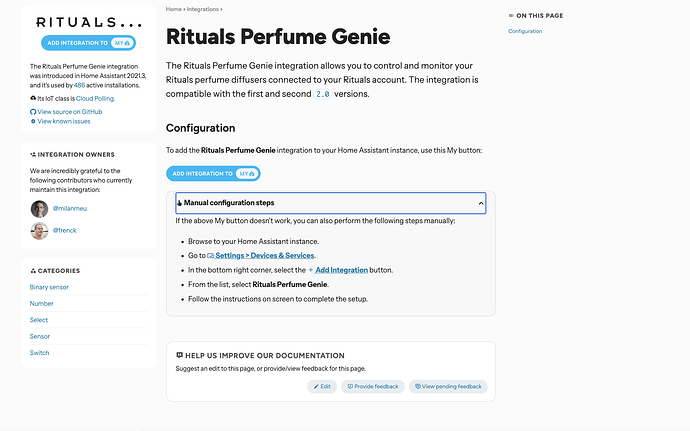Jump to Configuration in On This Page
Image resolution: width=690 pixels, height=431 pixels.
point(525,31)
